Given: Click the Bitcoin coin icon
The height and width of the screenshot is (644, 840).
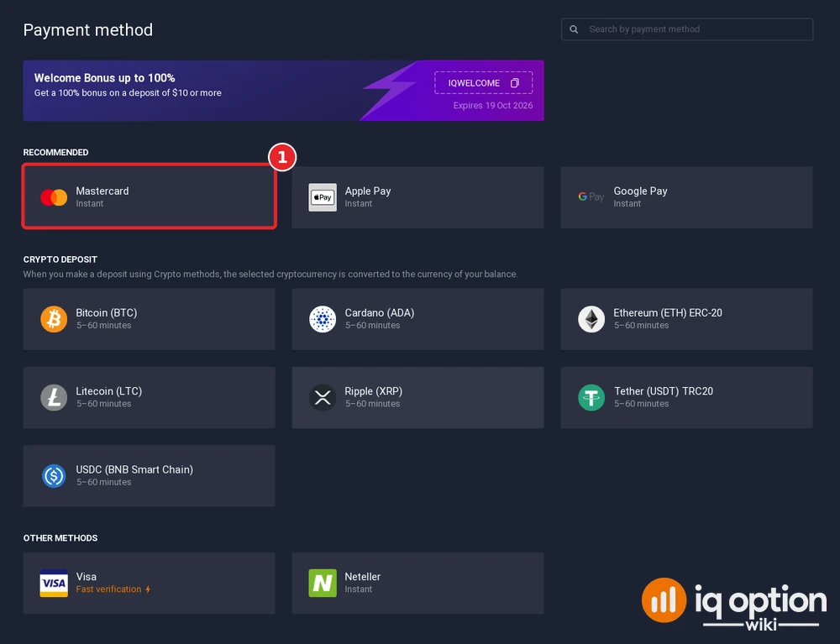Looking at the screenshot, I should 54,319.
